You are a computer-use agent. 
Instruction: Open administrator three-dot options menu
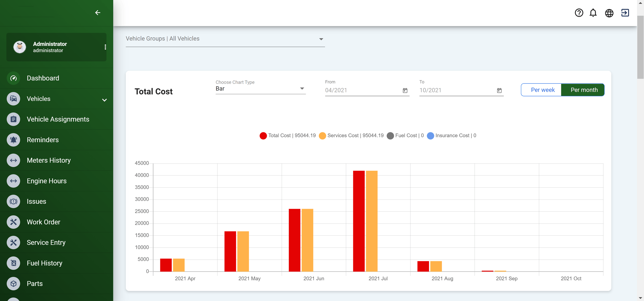[x=105, y=47]
